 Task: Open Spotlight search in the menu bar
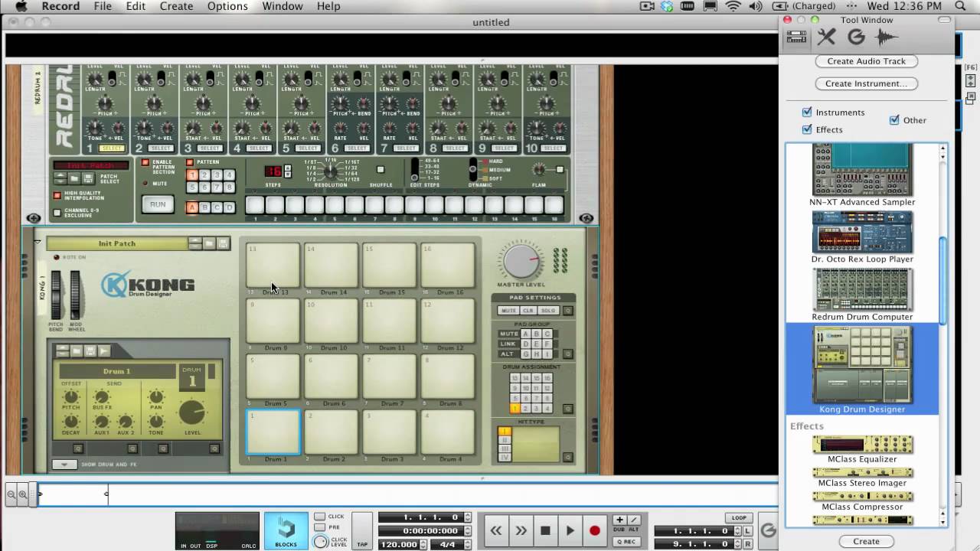point(961,6)
